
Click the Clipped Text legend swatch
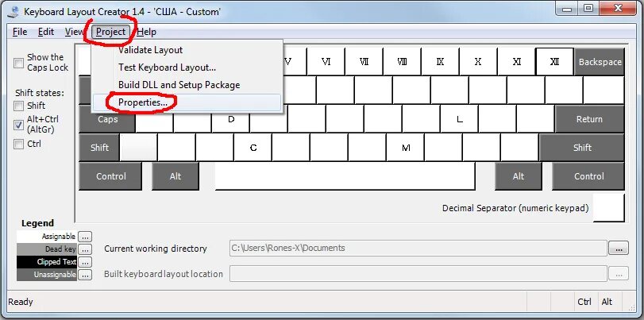pos(46,262)
